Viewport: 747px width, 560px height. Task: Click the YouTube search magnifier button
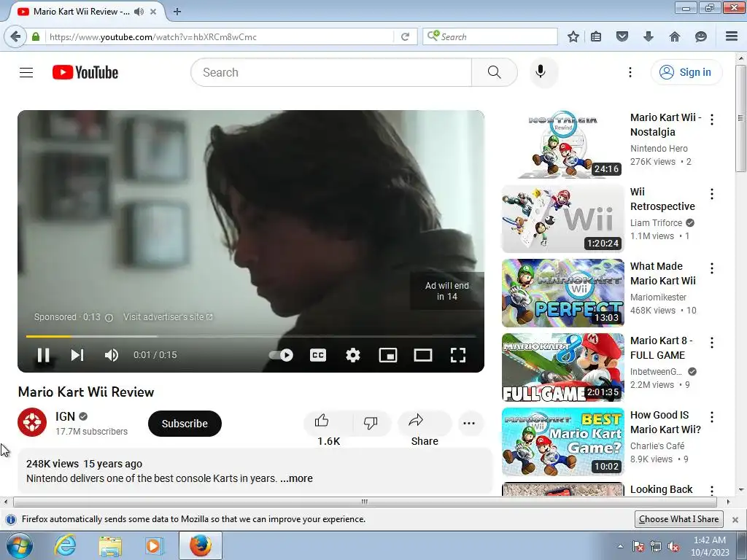click(494, 72)
